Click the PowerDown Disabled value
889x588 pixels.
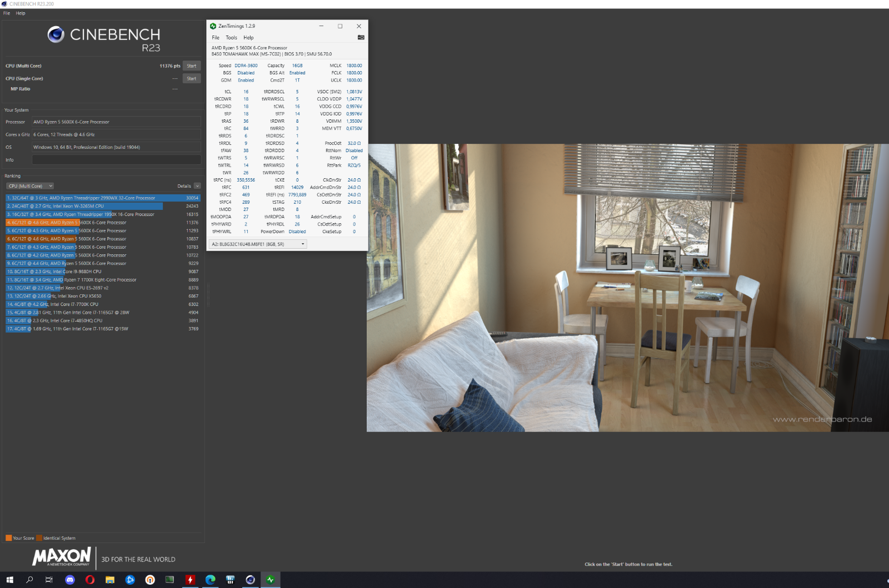click(x=297, y=232)
